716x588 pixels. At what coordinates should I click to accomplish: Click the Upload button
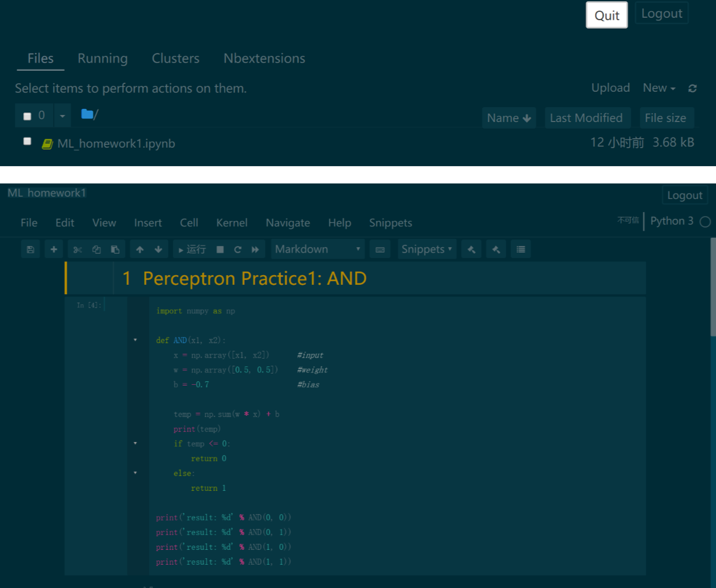coord(611,88)
